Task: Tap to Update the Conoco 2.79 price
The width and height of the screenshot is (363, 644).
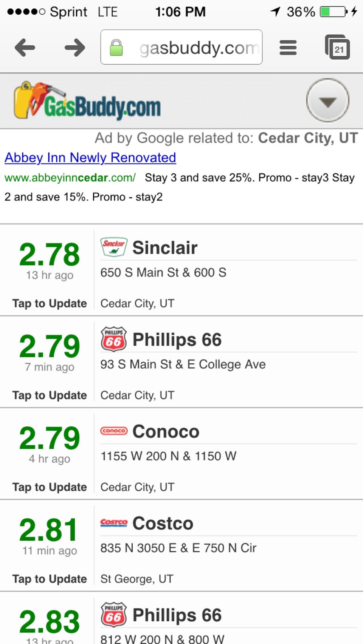Action: [50, 487]
